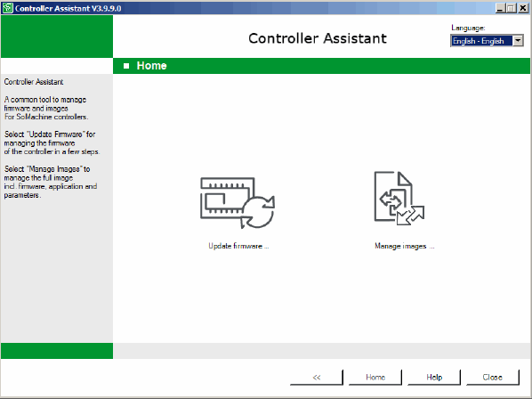This screenshot has width=532, height=399.
Task: Go back with the << button
Action: (x=317, y=378)
